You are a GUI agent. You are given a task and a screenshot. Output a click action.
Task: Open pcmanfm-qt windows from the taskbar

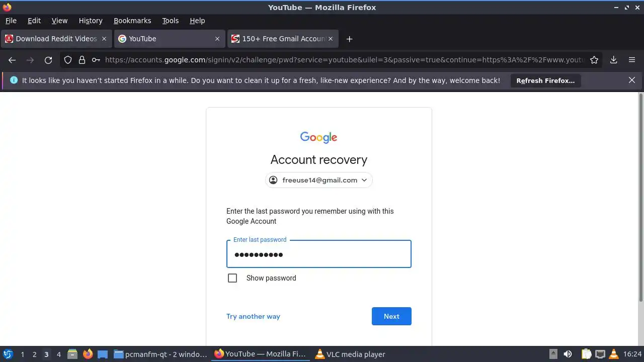[160, 354]
